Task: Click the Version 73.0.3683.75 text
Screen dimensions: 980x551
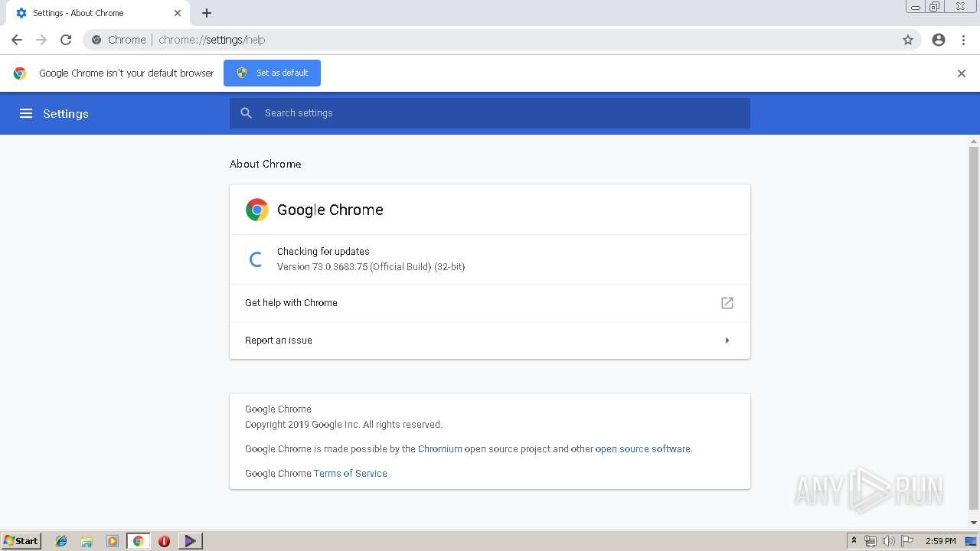Action: coord(371,267)
